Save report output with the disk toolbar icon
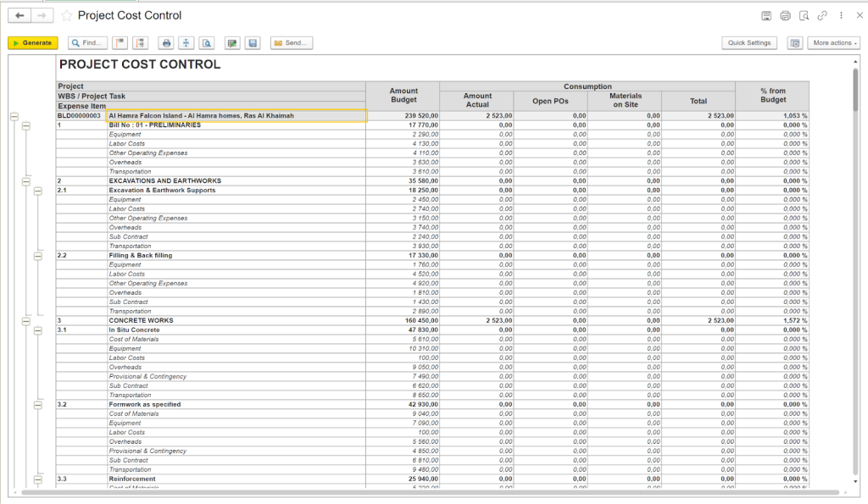Screen dimensions: 868x504 point(252,42)
